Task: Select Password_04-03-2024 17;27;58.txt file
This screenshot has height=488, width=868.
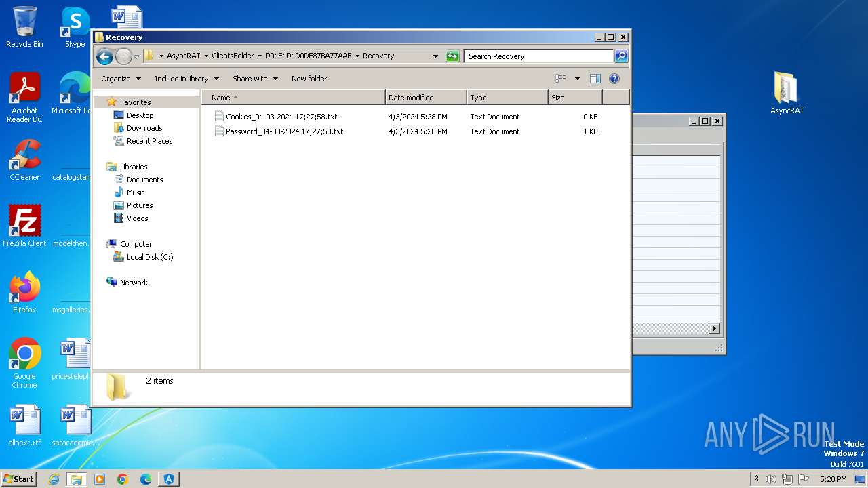Action: (x=284, y=131)
